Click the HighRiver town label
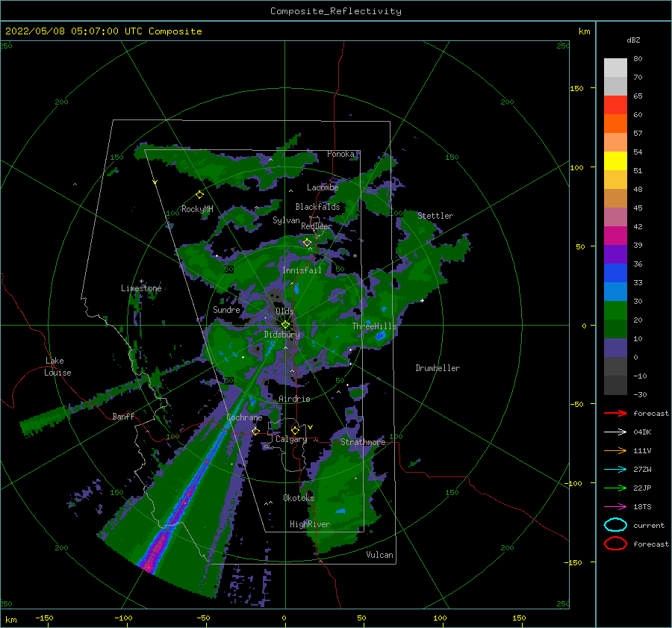 click(310, 524)
